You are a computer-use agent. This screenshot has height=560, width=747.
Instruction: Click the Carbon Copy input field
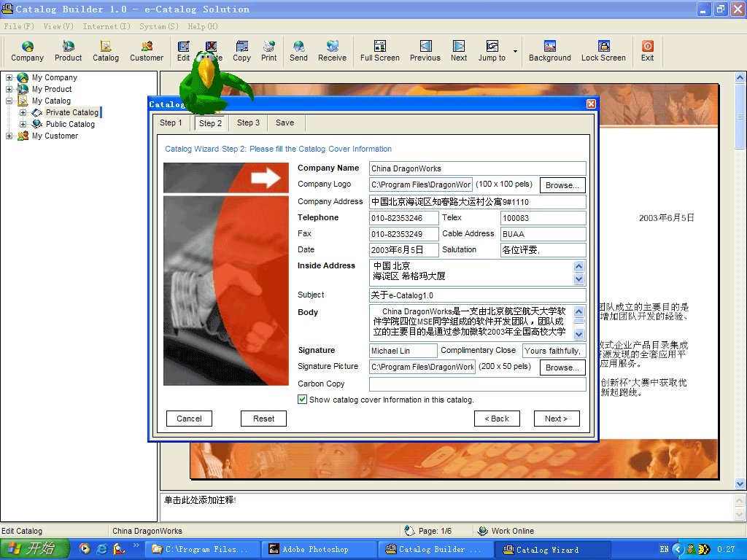click(x=477, y=384)
